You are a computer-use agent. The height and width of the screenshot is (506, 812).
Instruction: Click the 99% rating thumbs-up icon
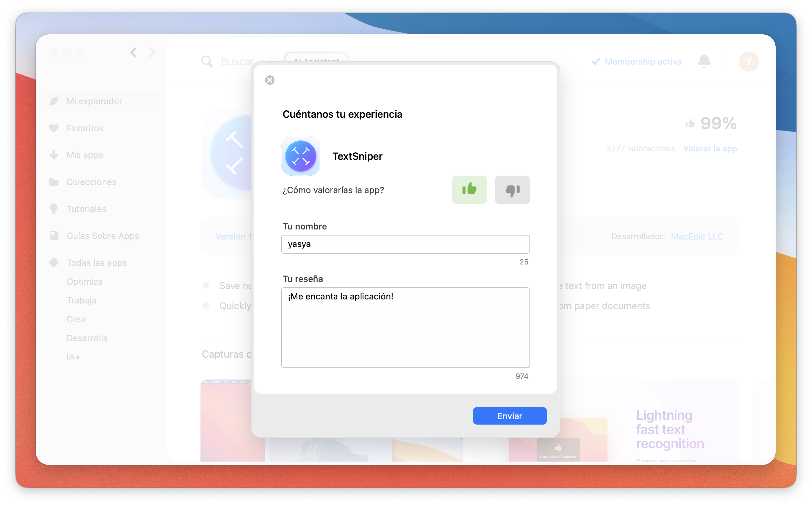690,123
